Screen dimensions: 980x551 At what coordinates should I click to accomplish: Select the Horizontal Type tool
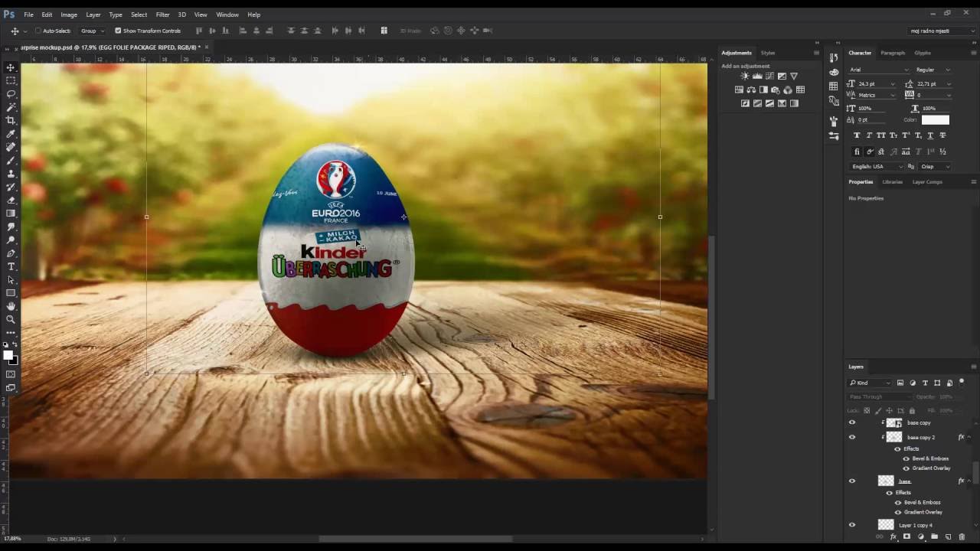coord(11,266)
